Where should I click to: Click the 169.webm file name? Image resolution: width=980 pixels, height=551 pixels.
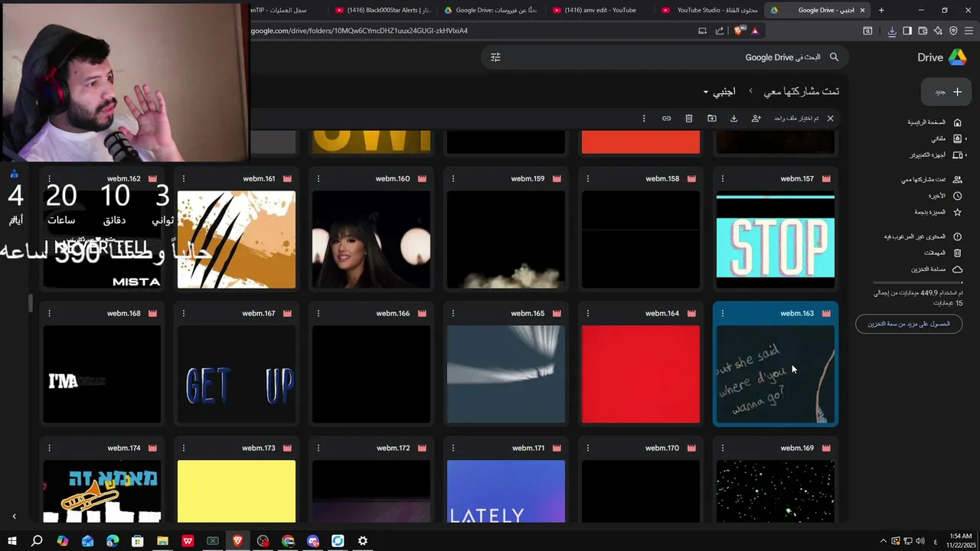[797, 448]
